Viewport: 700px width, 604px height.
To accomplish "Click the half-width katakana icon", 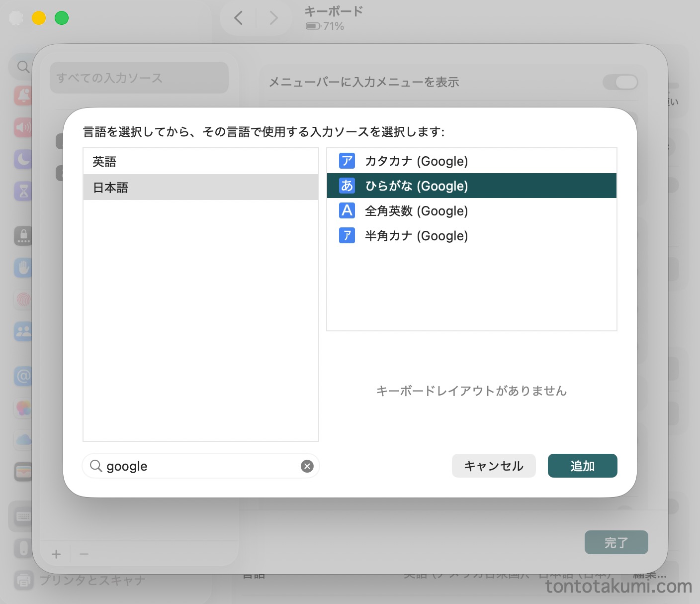I will click(347, 235).
